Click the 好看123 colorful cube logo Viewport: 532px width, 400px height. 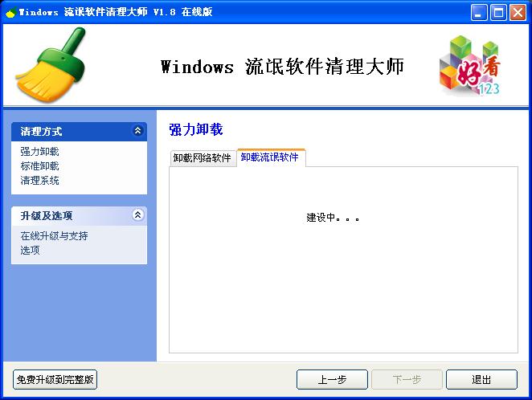click(469, 66)
